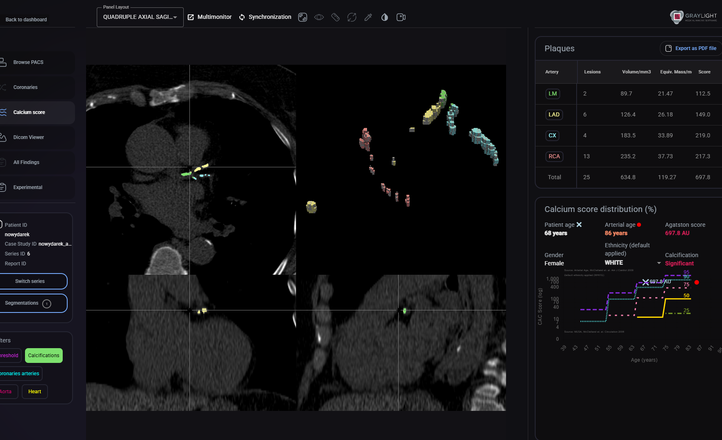
Task: Toggle the eye visibility icon in toolbar
Action: point(319,17)
